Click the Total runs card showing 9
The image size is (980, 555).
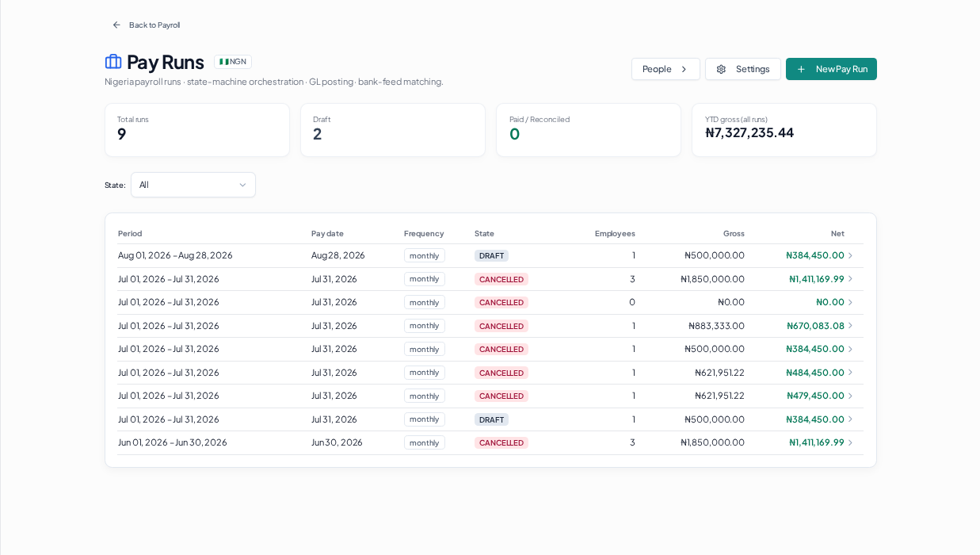tap(197, 130)
